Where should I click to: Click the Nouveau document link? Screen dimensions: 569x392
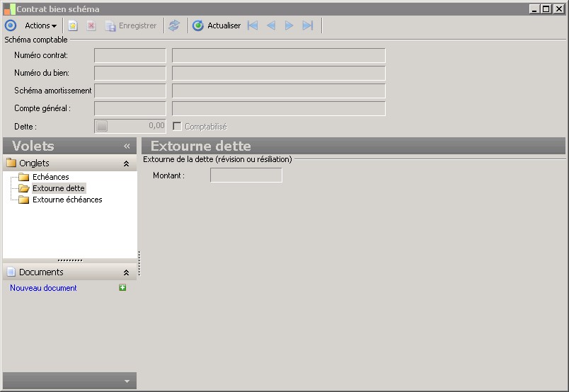click(x=43, y=288)
